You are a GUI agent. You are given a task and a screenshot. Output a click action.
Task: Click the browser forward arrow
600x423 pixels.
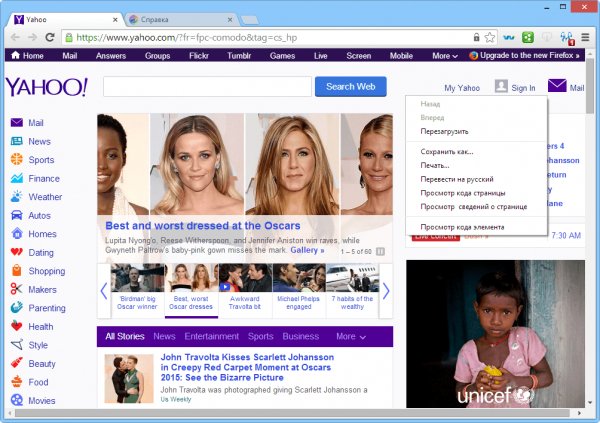[x=33, y=37]
